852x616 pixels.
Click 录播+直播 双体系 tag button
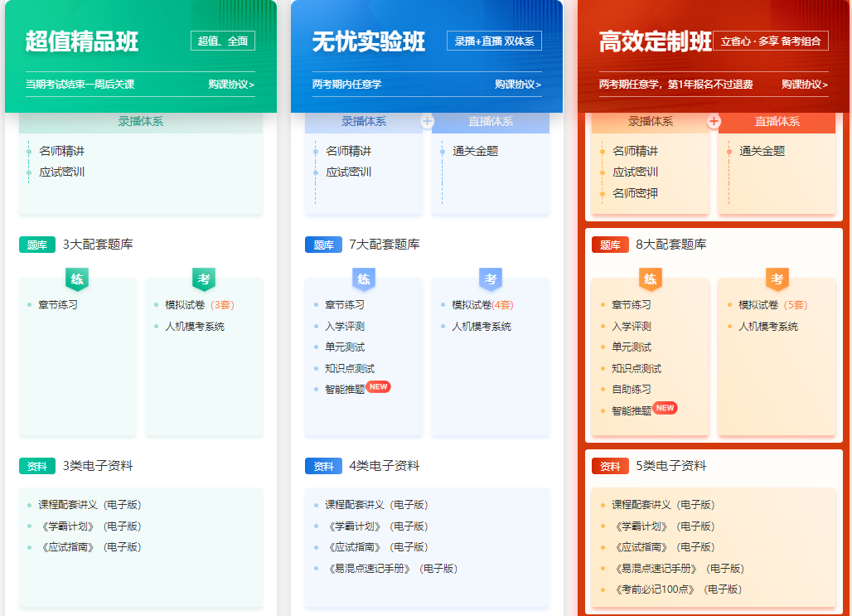click(x=494, y=41)
